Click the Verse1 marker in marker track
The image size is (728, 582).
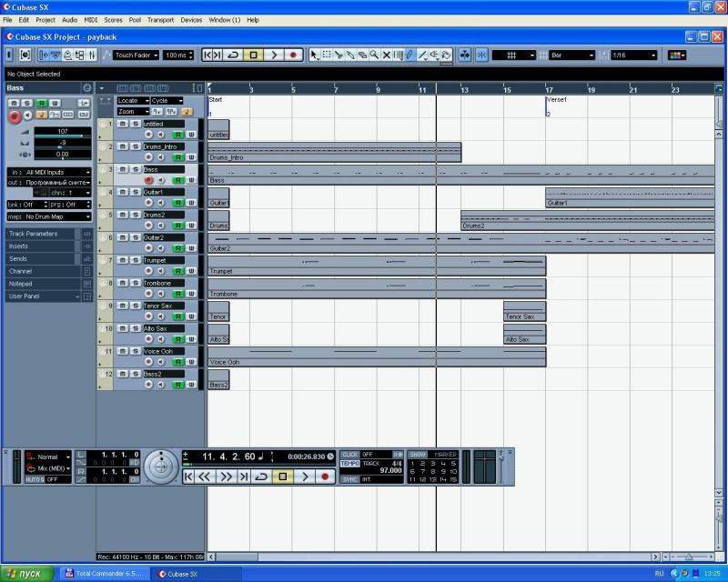[x=556, y=100]
